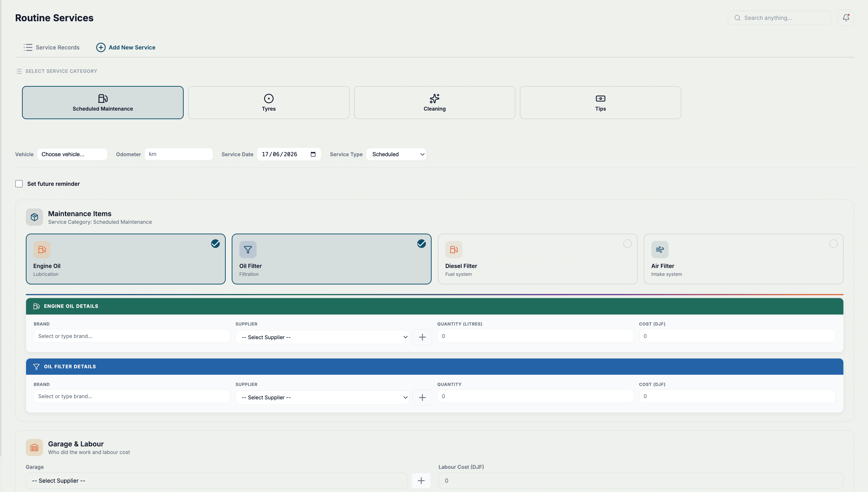Open the Oil Filter Supplier dropdown
Viewport: 868px width, 492px height.
pos(322,398)
